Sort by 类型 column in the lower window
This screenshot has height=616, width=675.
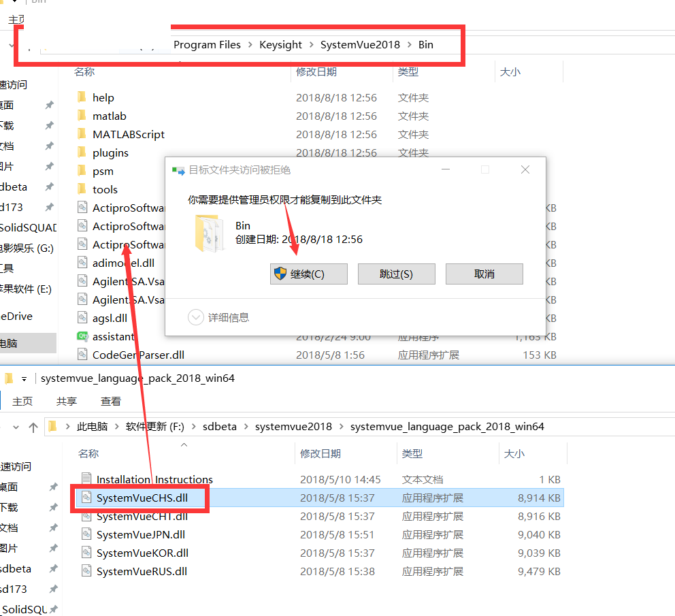412,453
